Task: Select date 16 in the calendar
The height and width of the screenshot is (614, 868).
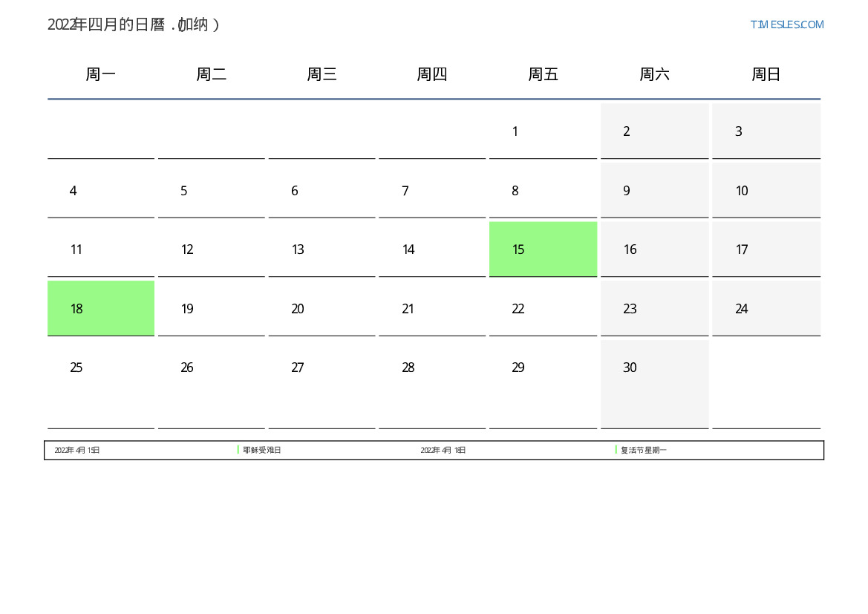Action: click(x=654, y=249)
